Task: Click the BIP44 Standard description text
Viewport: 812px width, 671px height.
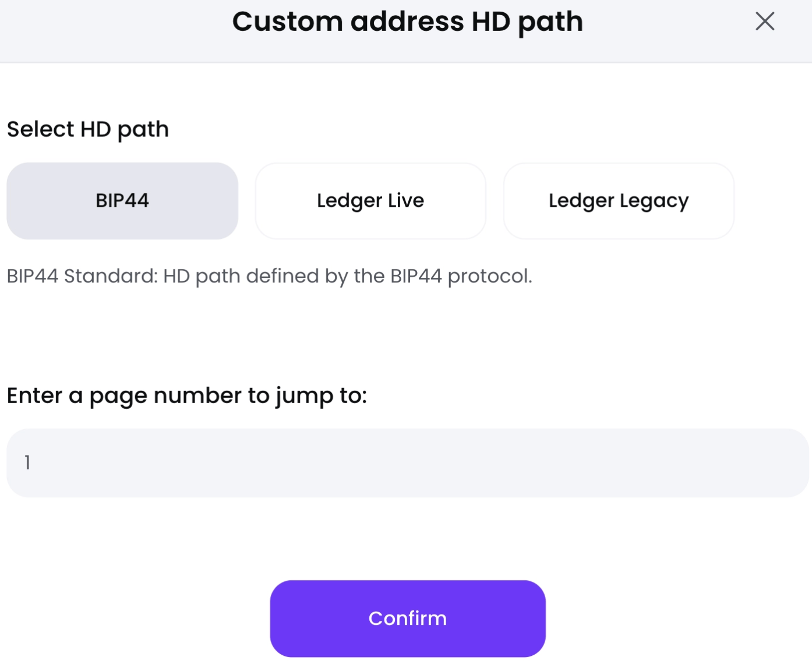Action: click(x=270, y=276)
